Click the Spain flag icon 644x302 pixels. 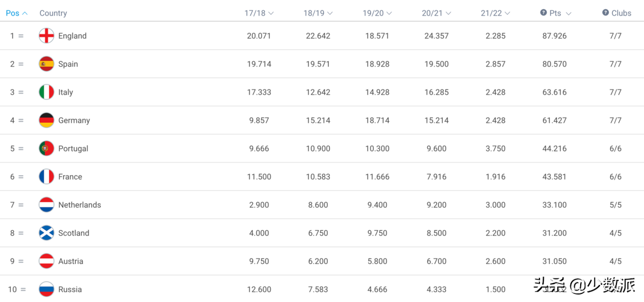[x=47, y=64]
